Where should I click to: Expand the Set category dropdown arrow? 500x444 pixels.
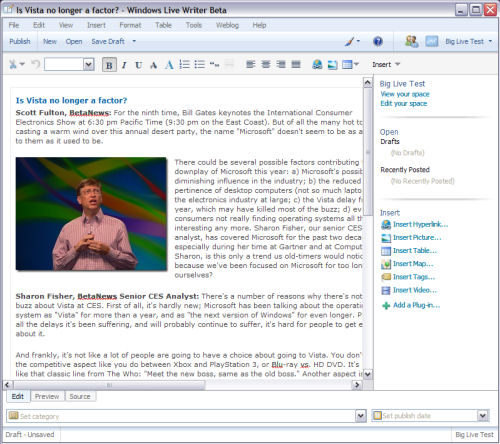(x=361, y=416)
